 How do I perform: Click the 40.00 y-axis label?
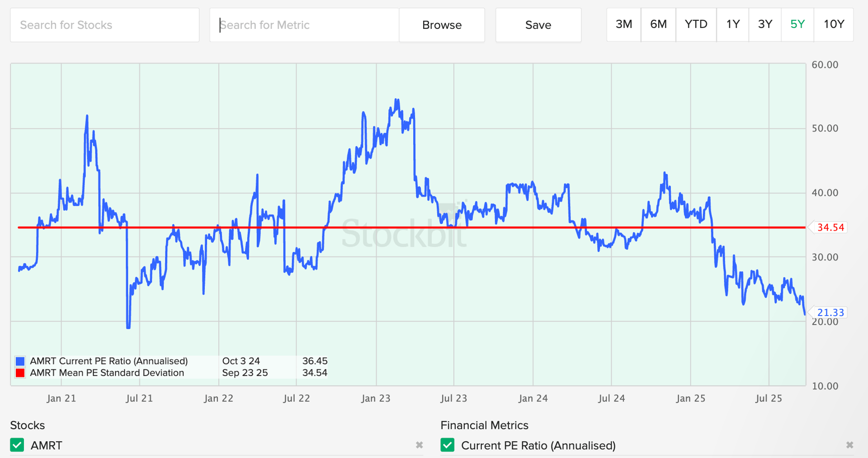point(825,193)
